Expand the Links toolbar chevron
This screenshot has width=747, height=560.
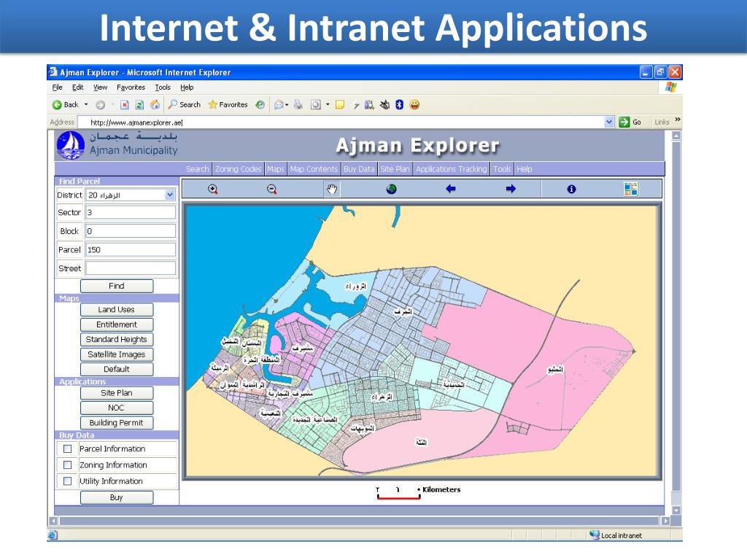(678, 120)
